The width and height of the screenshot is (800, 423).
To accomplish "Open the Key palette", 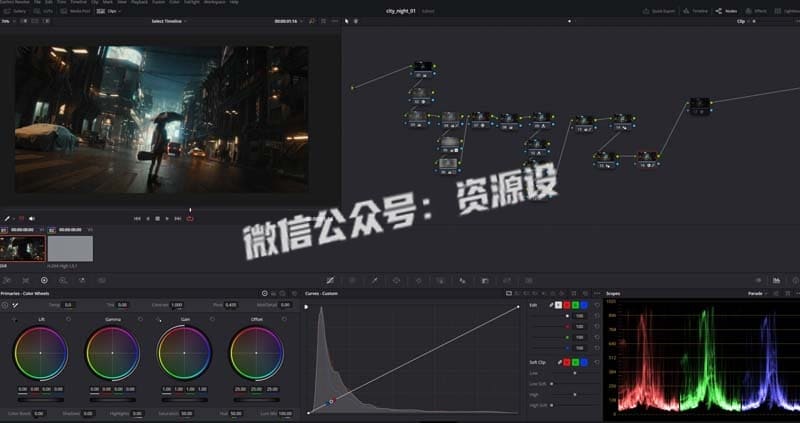I will (485, 280).
